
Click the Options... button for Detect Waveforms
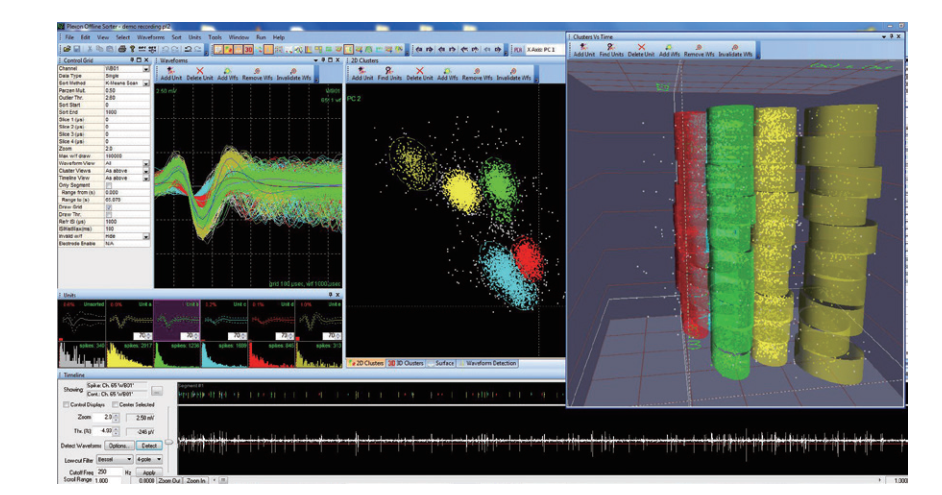point(118,446)
